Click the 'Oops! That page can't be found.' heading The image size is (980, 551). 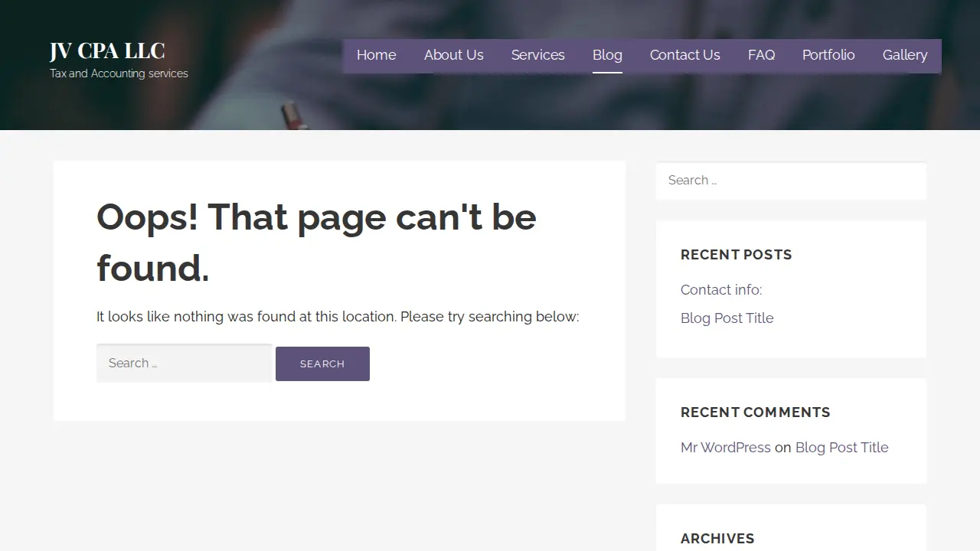[x=316, y=243]
